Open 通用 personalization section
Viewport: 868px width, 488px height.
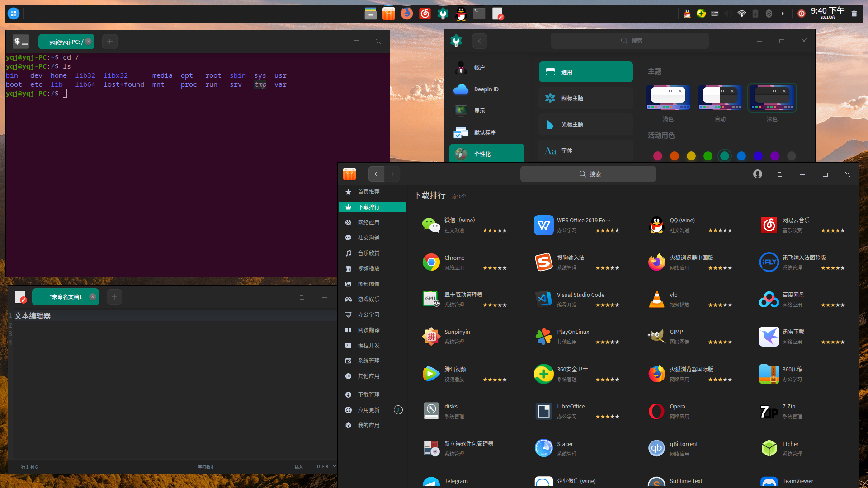[585, 72]
